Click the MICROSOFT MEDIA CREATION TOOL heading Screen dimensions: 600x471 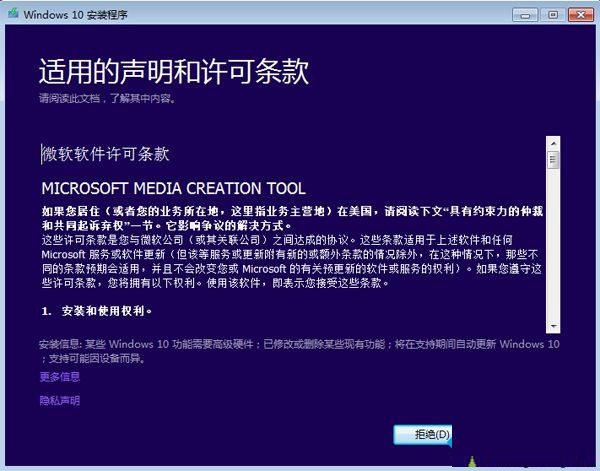173,188
